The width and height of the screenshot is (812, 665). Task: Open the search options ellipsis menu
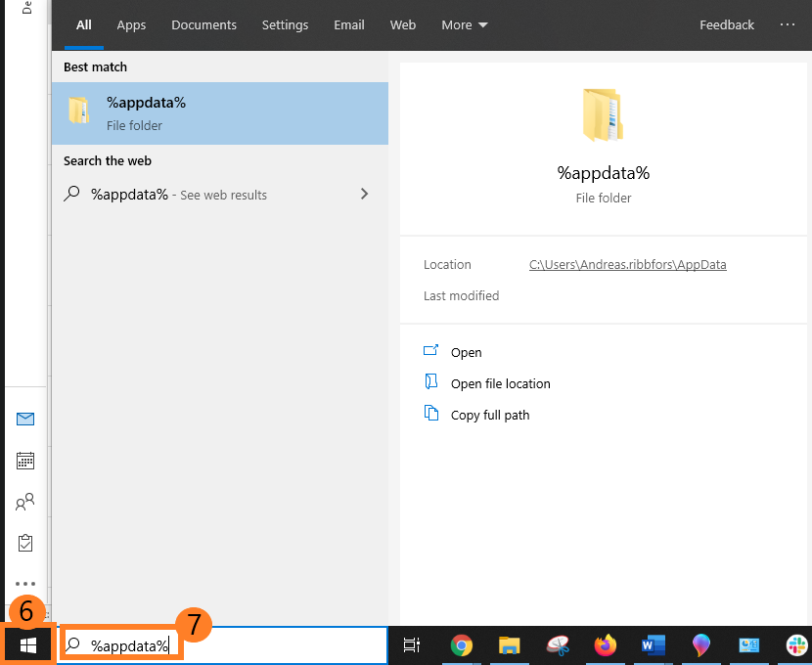tap(788, 24)
